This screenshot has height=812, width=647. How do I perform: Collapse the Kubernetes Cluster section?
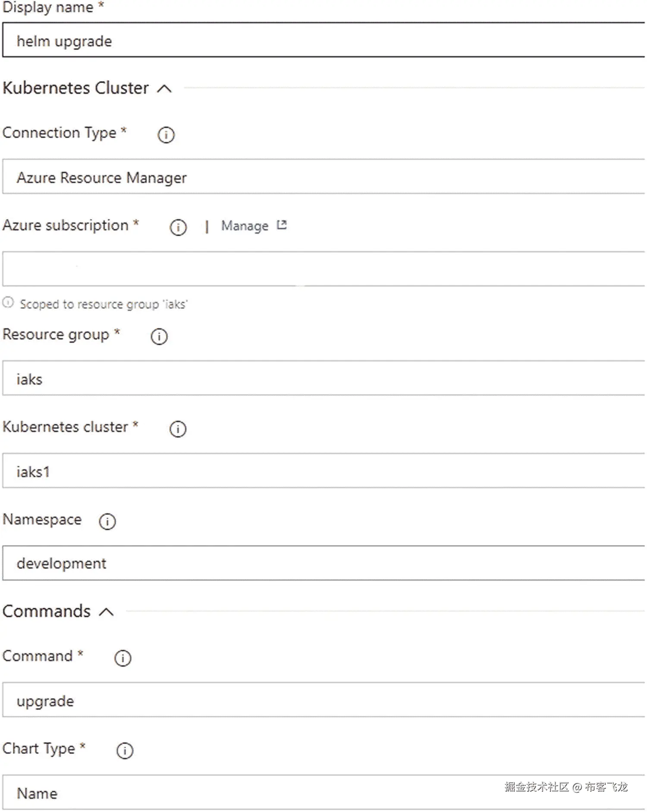click(164, 89)
